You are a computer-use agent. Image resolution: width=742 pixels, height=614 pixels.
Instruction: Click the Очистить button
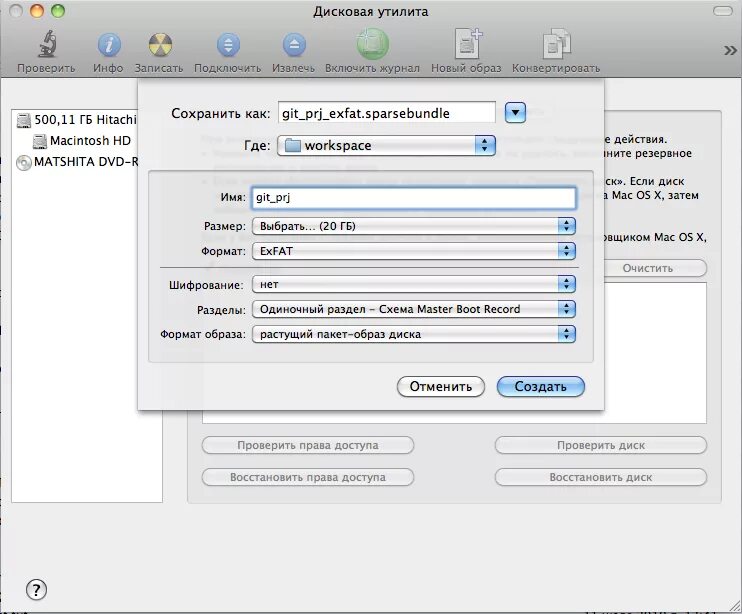(x=655, y=268)
